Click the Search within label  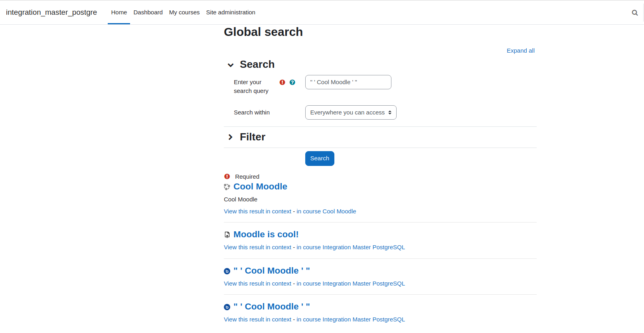252,112
